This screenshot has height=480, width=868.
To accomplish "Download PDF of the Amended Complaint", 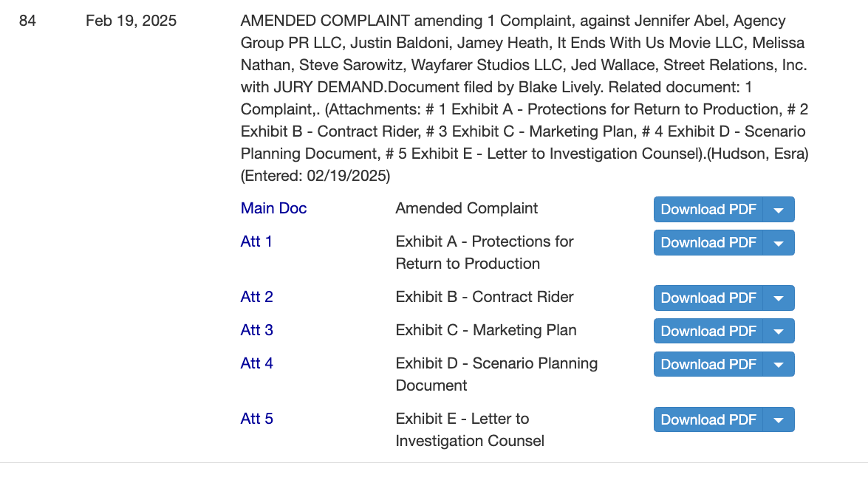I will 708,209.
